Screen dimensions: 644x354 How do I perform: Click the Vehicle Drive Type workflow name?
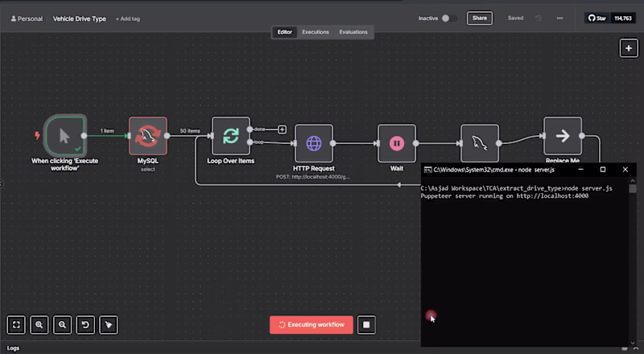pos(79,19)
